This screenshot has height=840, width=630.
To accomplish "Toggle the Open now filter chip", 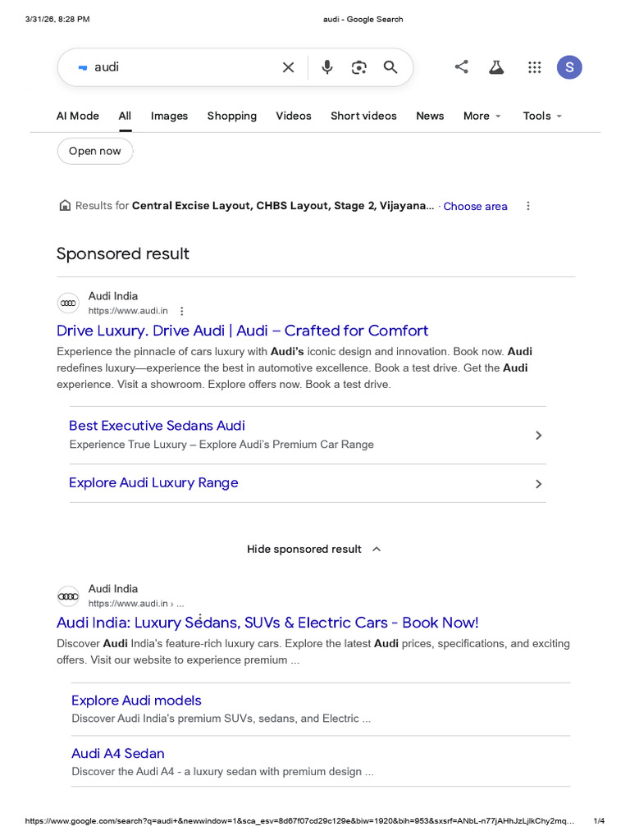I will click(x=95, y=151).
